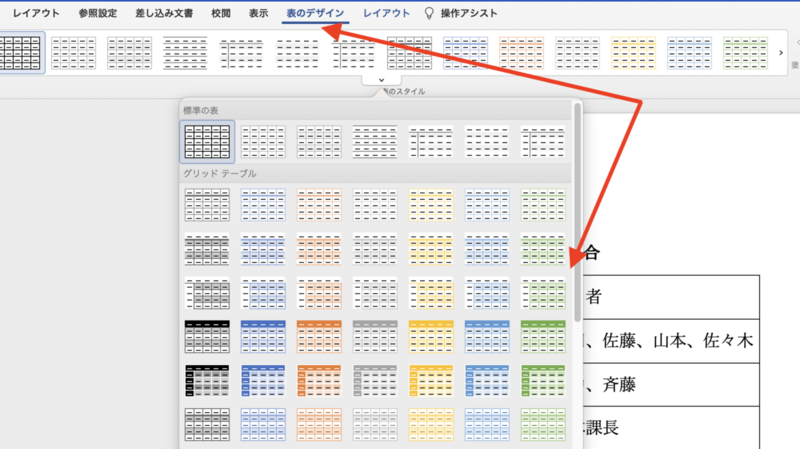Viewport: 800px width, 449px height.
Task: Pick light blue Grid Table 3 style
Action: point(487,293)
